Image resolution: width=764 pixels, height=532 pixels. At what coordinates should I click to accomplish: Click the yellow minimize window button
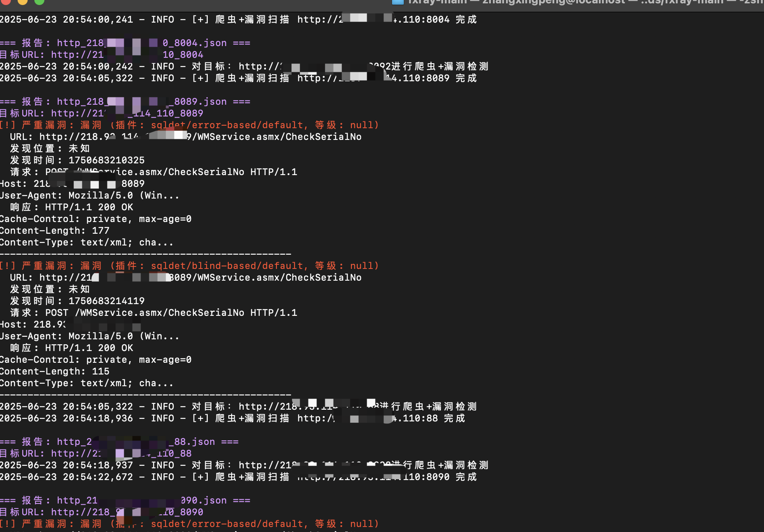coord(23,1)
